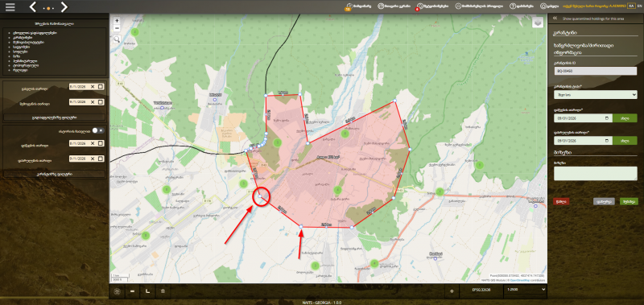Click the quarantine filter button at the left panel bottom
This screenshot has height=305, width=644.
54,174
